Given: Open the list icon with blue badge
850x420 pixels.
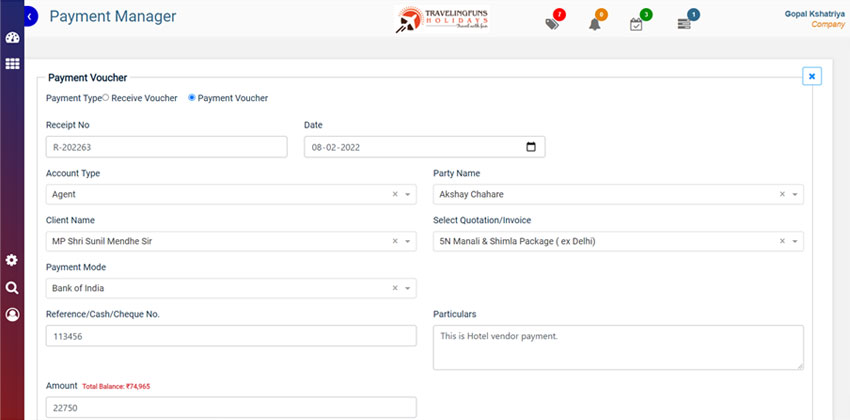Looking at the screenshot, I should point(684,23).
